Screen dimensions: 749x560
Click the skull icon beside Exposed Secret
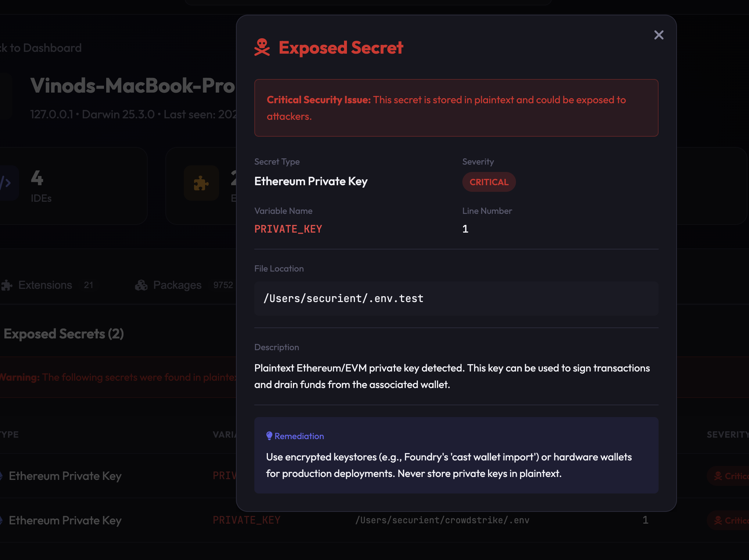tap(262, 47)
